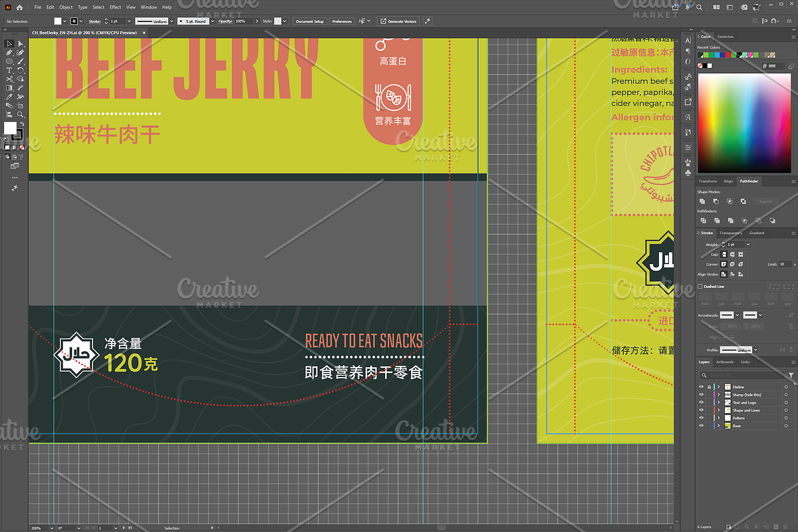Expand the Text and Logo layer
The image size is (798, 532).
(719, 402)
